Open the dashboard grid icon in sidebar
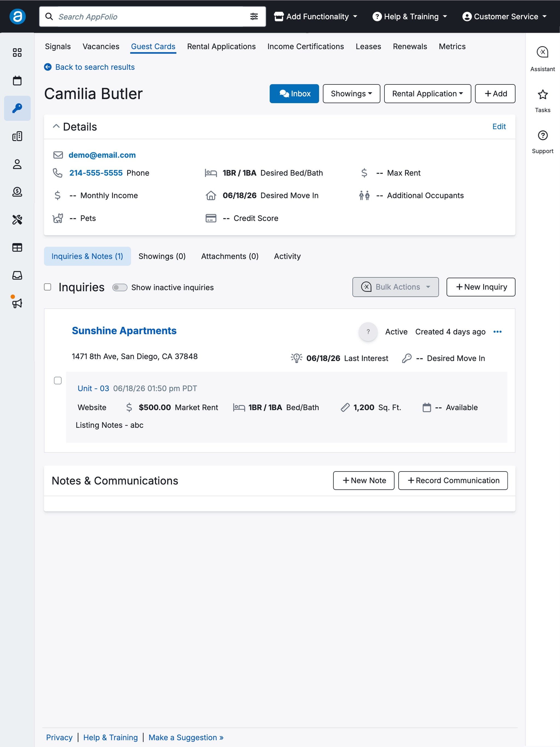 pyautogui.click(x=17, y=53)
